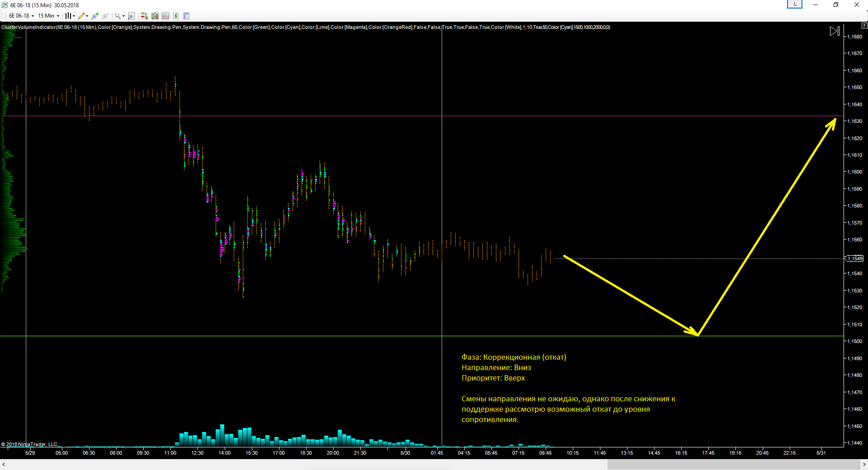Click the L link window button
This screenshot has height=470, width=868.
tap(795, 4)
